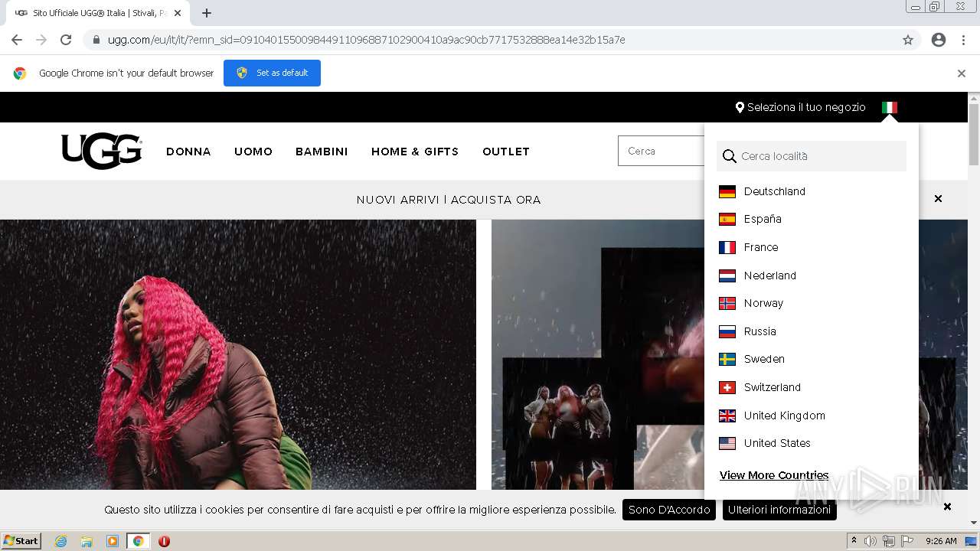980x551 pixels.
Task: Choose United Kingdom from country list
Action: click(785, 416)
